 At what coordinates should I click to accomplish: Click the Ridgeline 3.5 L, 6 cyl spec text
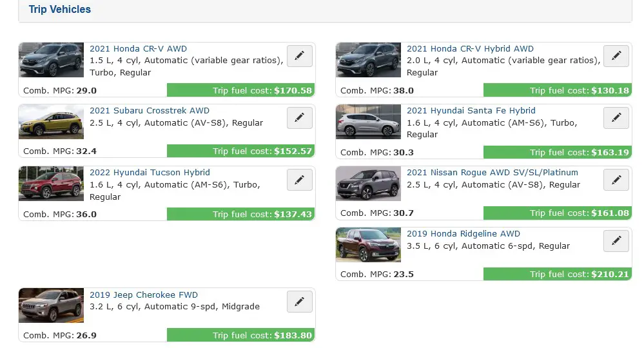[x=488, y=246]
